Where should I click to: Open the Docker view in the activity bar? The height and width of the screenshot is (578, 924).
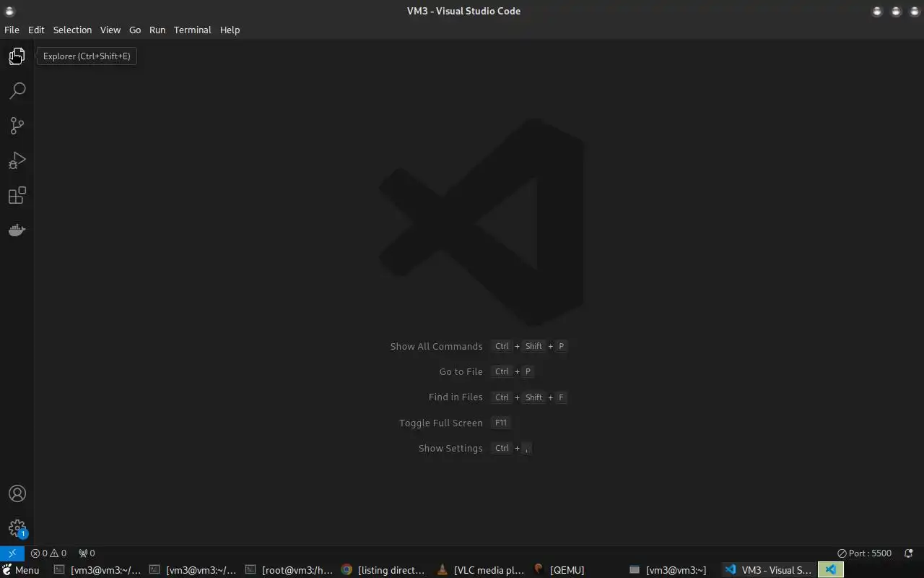(17, 230)
